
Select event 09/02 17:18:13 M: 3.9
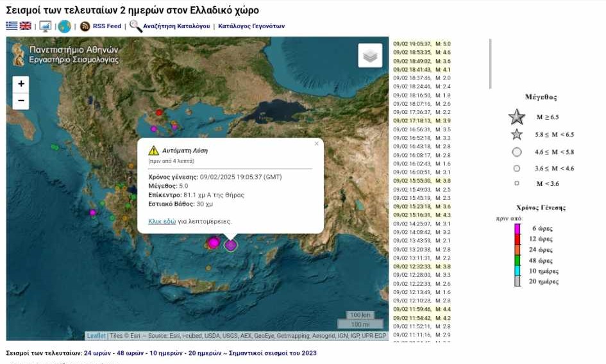click(422, 121)
